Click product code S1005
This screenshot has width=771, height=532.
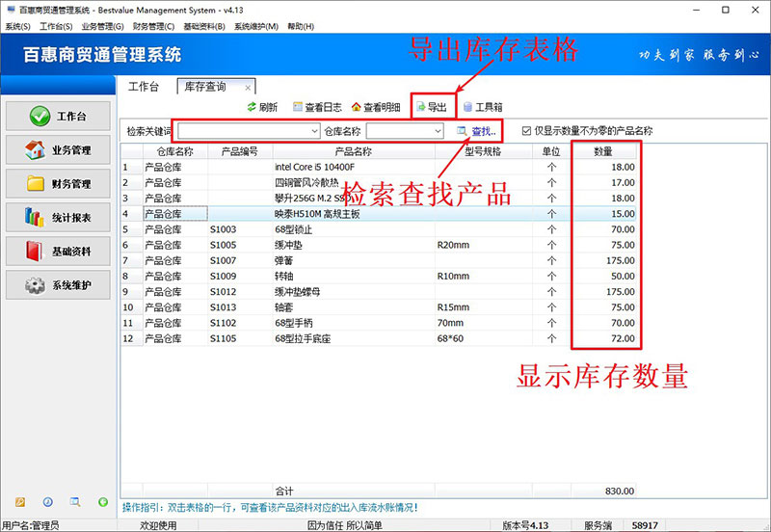(224, 245)
